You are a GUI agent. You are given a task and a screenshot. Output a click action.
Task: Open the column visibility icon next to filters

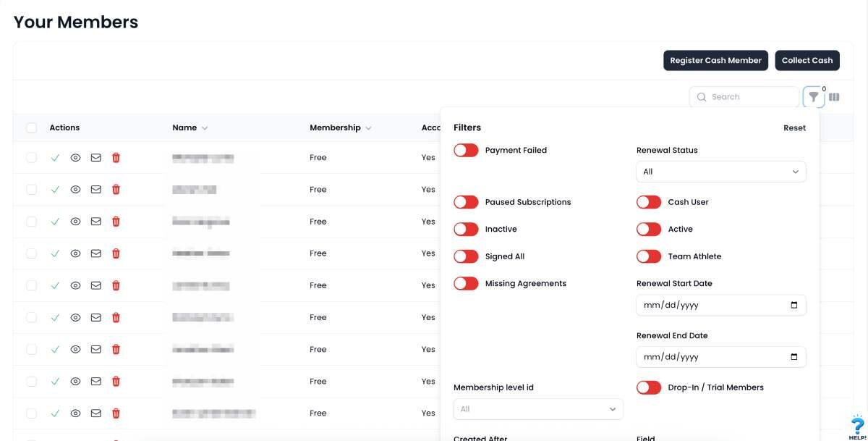tap(835, 96)
